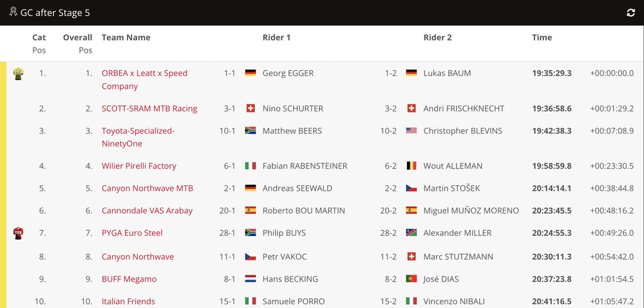644x308 pixels.
Task: Click the ribbon icon next to GC after Stage 5
Action: tap(13, 12)
